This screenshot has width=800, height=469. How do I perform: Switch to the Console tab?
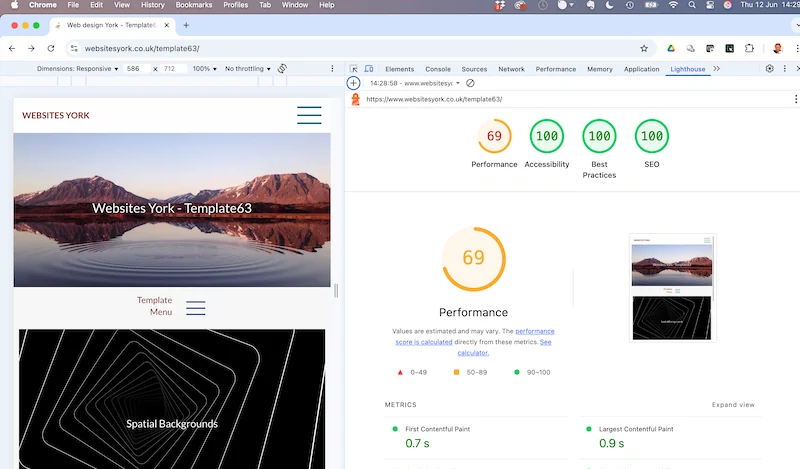(438, 69)
